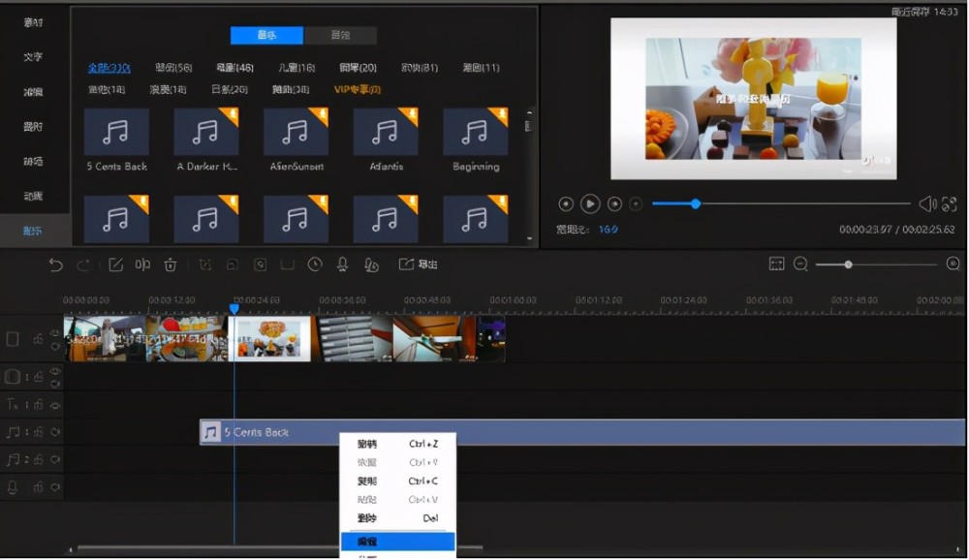Click the preview volume speaker icon
The height and width of the screenshot is (560, 969).
(x=927, y=203)
